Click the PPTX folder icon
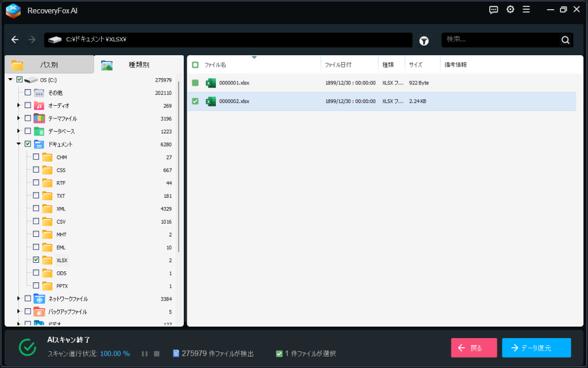Screen dimensions: 588x368 pyautogui.click(x=47, y=286)
